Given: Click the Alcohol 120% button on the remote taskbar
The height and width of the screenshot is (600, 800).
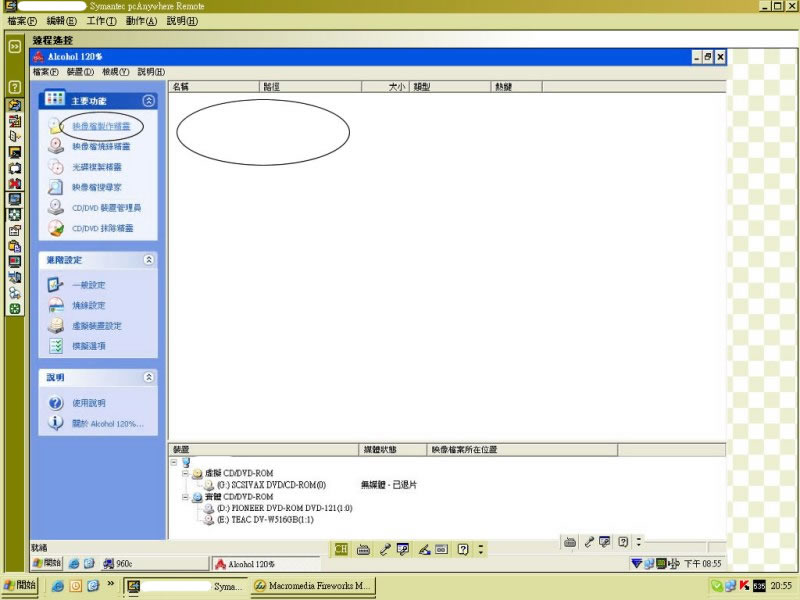Looking at the screenshot, I should (x=266, y=564).
